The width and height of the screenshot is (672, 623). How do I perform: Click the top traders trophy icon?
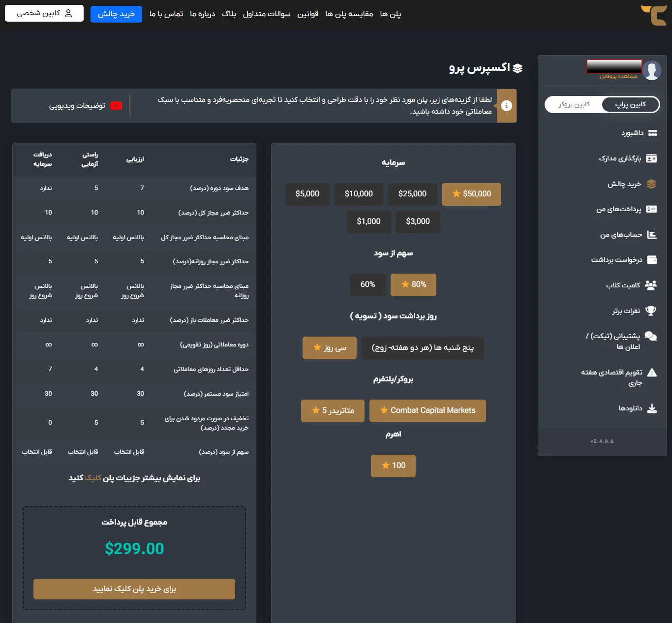pyautogui.click(x=651, y=311)
